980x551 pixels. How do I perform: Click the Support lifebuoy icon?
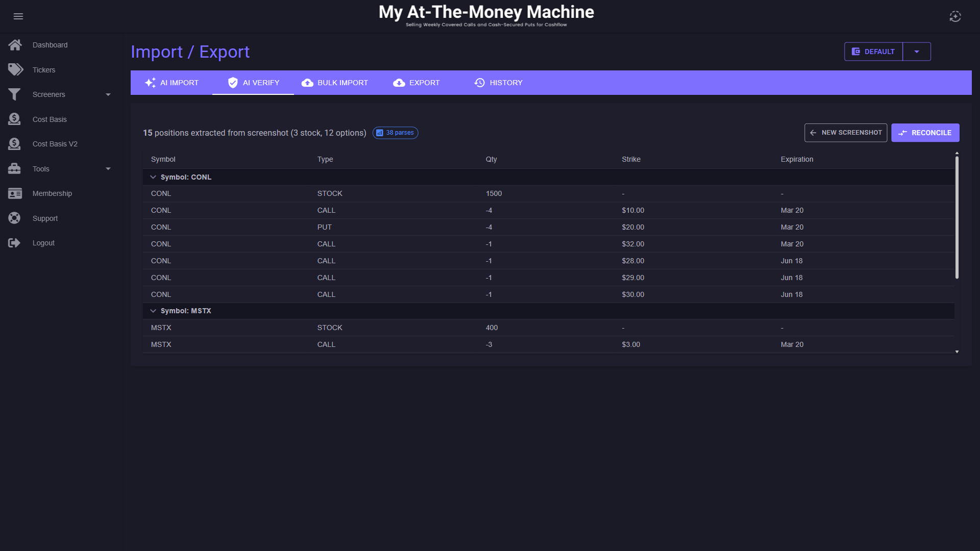14,218
